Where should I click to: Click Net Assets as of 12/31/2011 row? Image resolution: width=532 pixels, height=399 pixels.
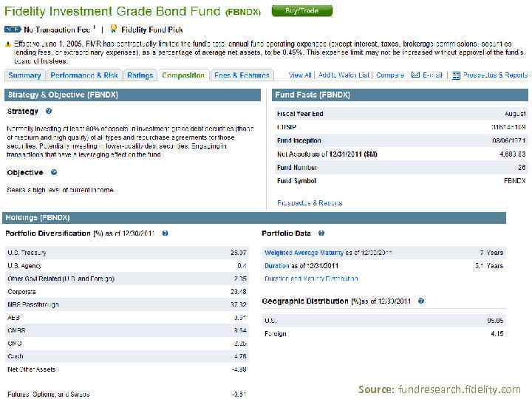coord(401,154)
